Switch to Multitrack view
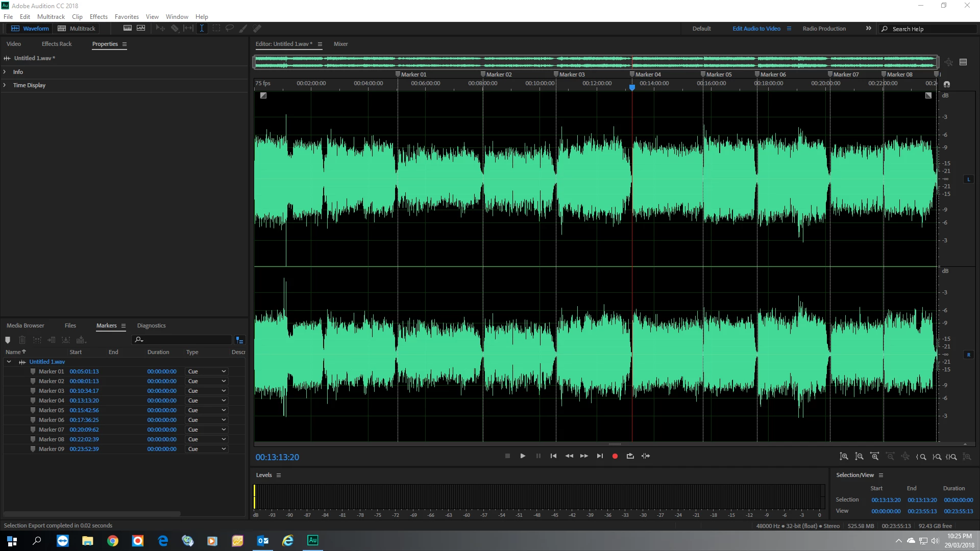The width and height of the screenshot is (980, 551). coord(77,29)
